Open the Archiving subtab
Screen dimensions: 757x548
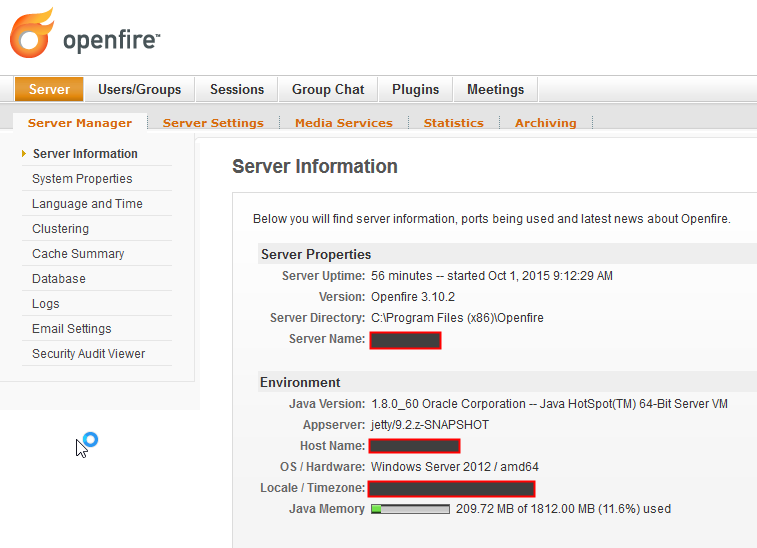[x=546, y=123]
